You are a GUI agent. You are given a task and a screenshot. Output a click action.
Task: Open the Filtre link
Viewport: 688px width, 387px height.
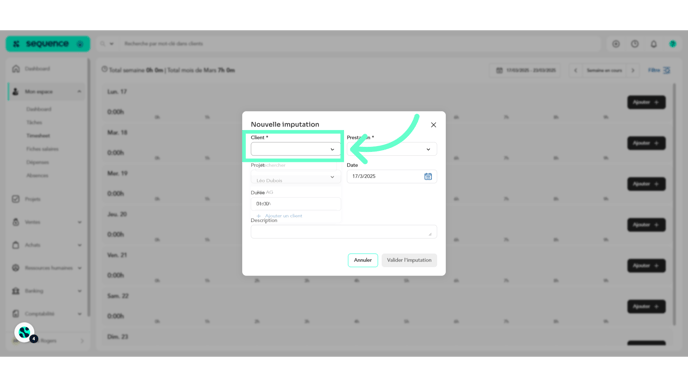(x=659, y=70)
